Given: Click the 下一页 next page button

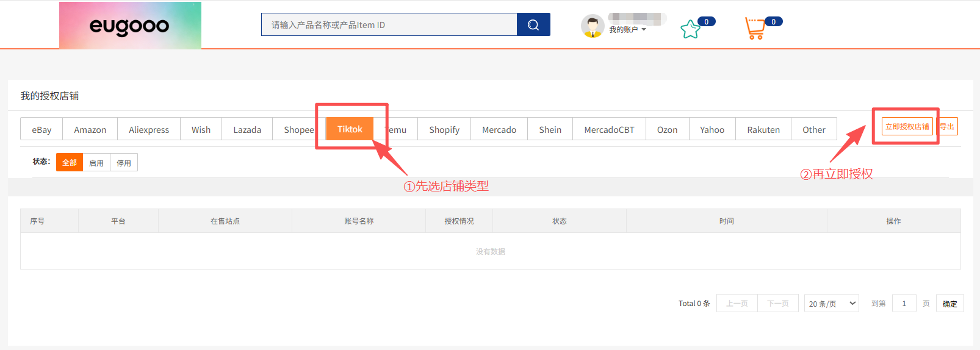Looking at the screenshot, I should [778, 303].
